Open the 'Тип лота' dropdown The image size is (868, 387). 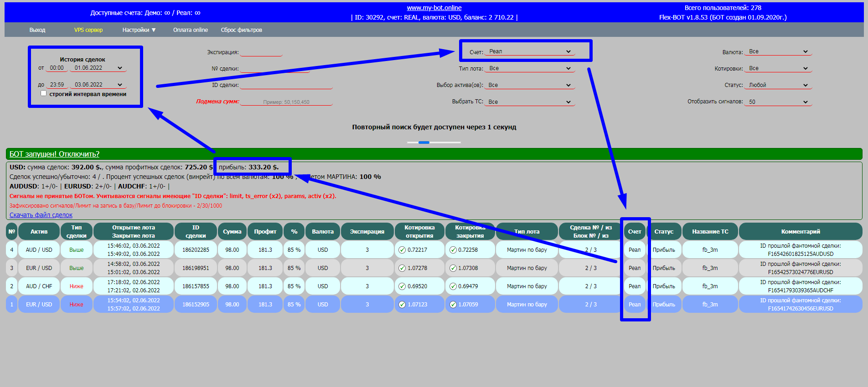[x=530, y=68]
